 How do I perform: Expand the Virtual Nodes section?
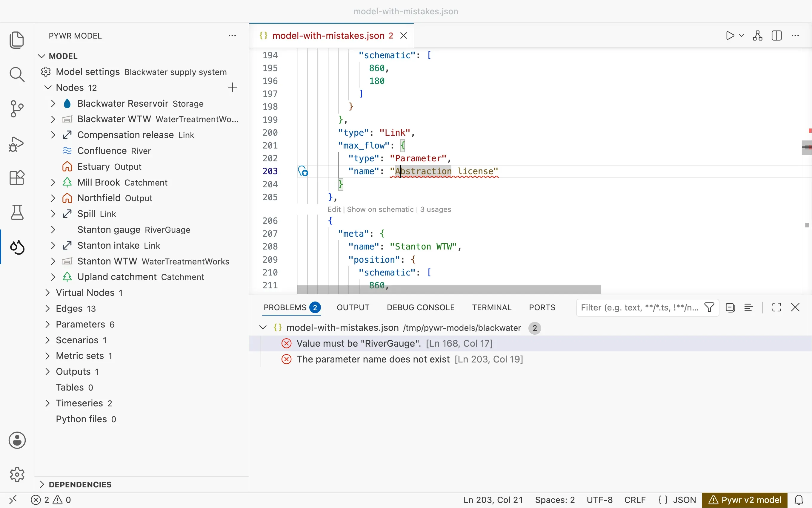click(48, 293)
